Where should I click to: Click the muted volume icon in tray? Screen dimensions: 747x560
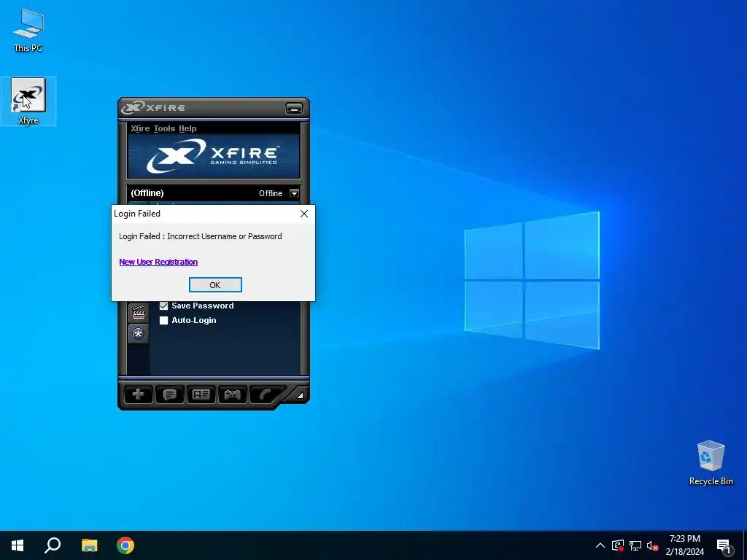point(653,545)
